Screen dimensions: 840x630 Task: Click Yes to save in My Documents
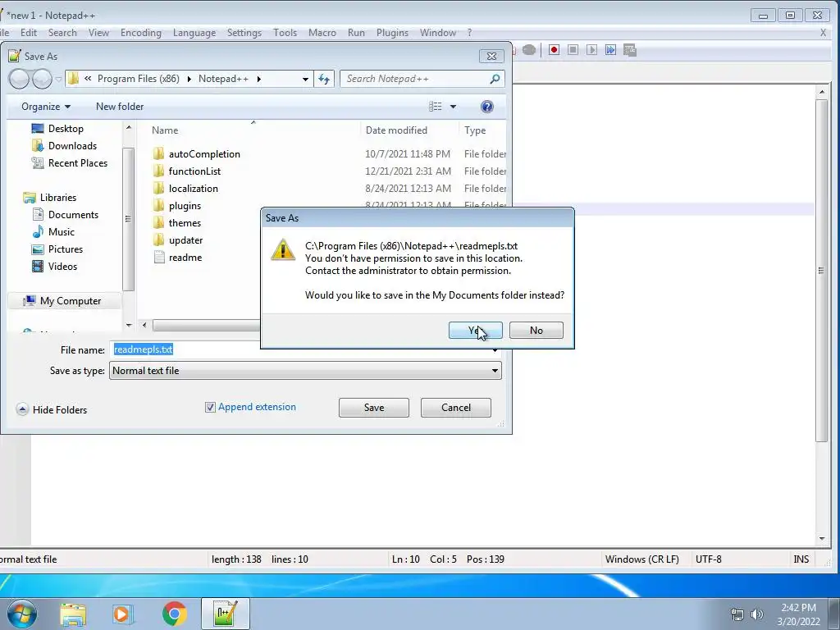coord(475,331)
